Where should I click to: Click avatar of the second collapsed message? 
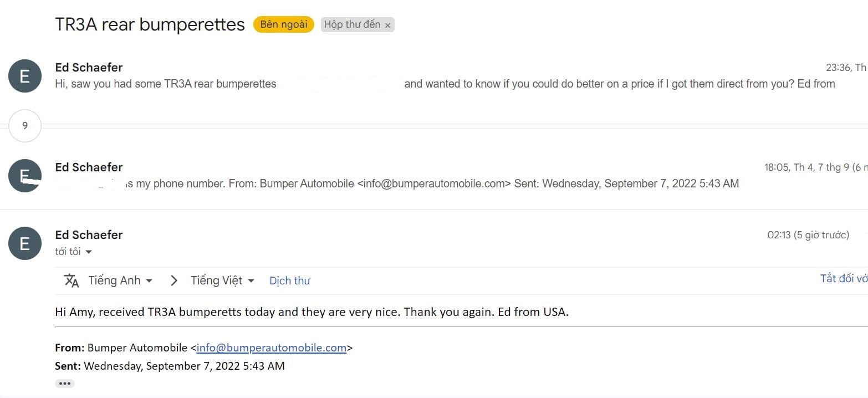tap(25, 176)
